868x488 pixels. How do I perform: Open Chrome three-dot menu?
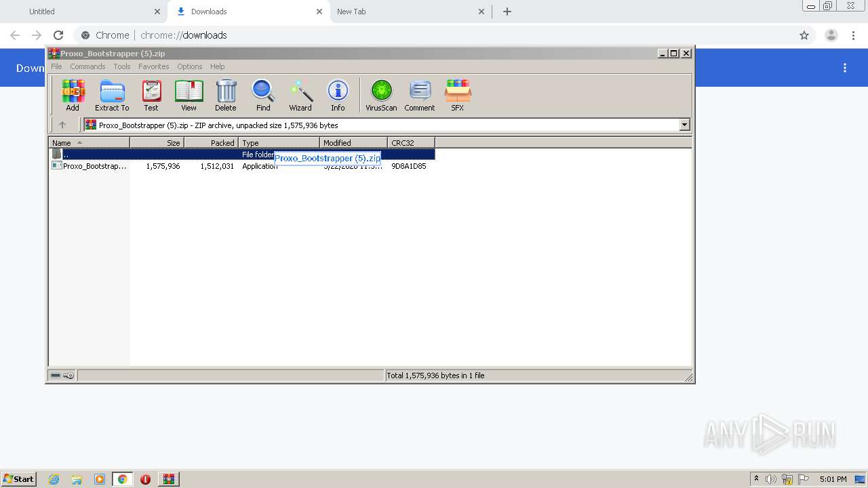853,35
